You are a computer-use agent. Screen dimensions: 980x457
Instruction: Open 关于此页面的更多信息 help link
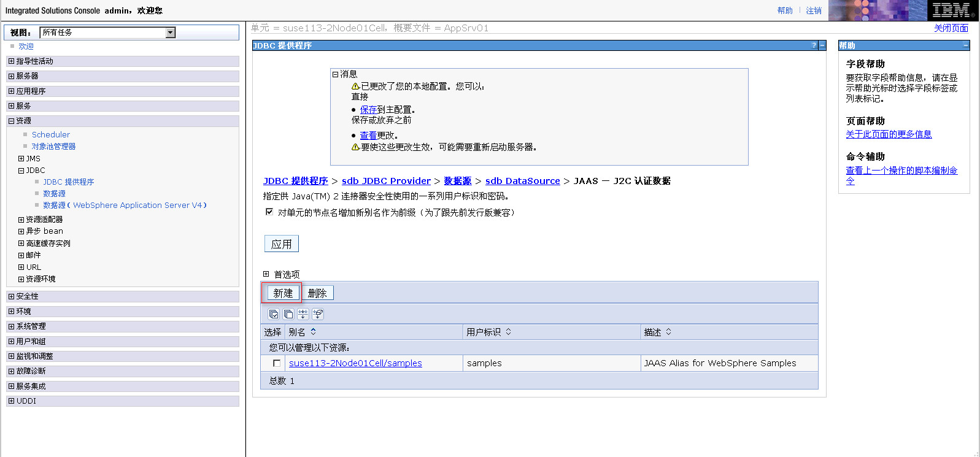(889, 134)
